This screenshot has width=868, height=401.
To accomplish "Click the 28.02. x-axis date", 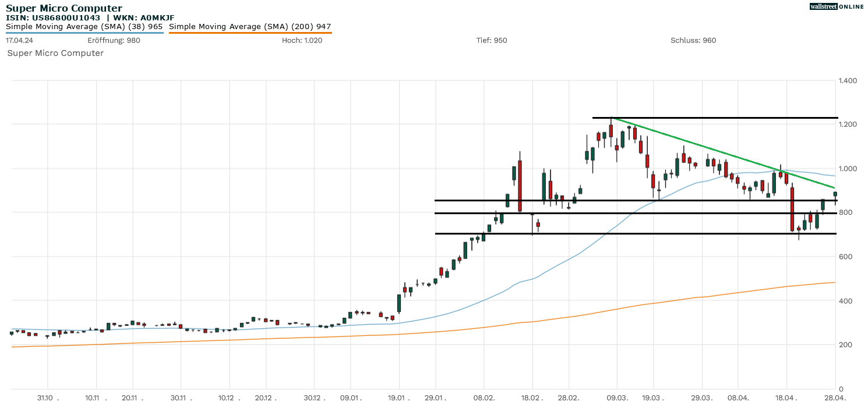I will (x=569, y=398).
